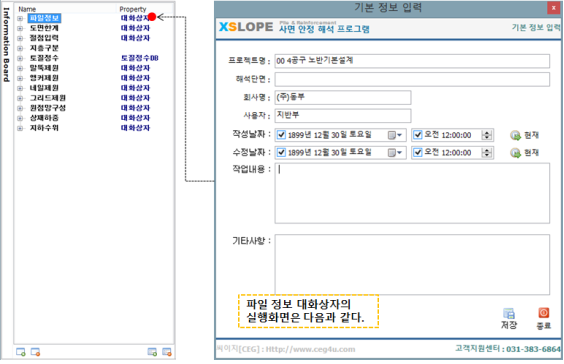Click the Property column header
The height and width of the screenshot is (364, 564).
tap(133, 9)
